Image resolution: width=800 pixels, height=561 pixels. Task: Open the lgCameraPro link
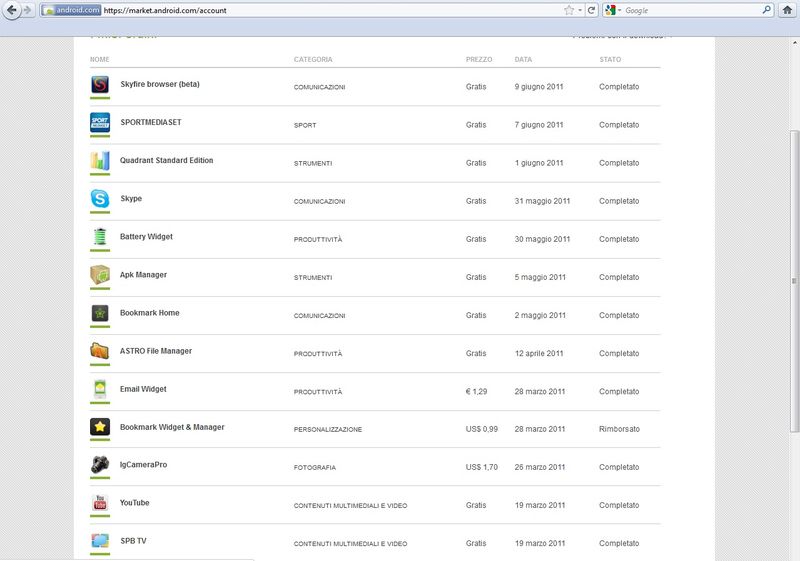coord(143,465)
